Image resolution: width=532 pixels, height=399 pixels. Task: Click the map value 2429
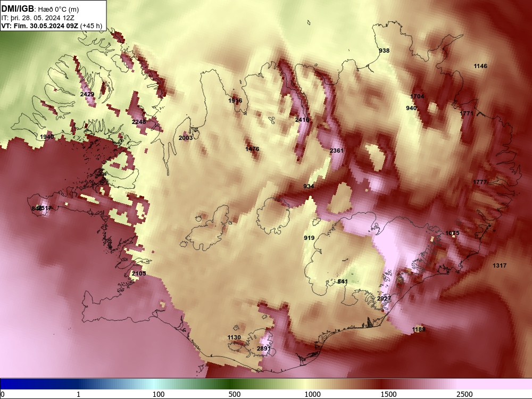click(x=87, y=94)
